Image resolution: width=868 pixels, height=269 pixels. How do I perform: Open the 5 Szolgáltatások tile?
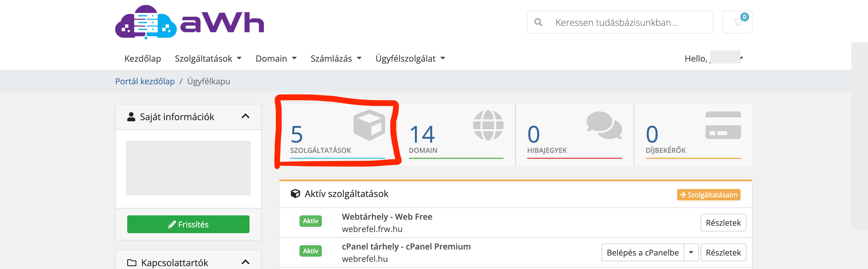click(338, 134)
